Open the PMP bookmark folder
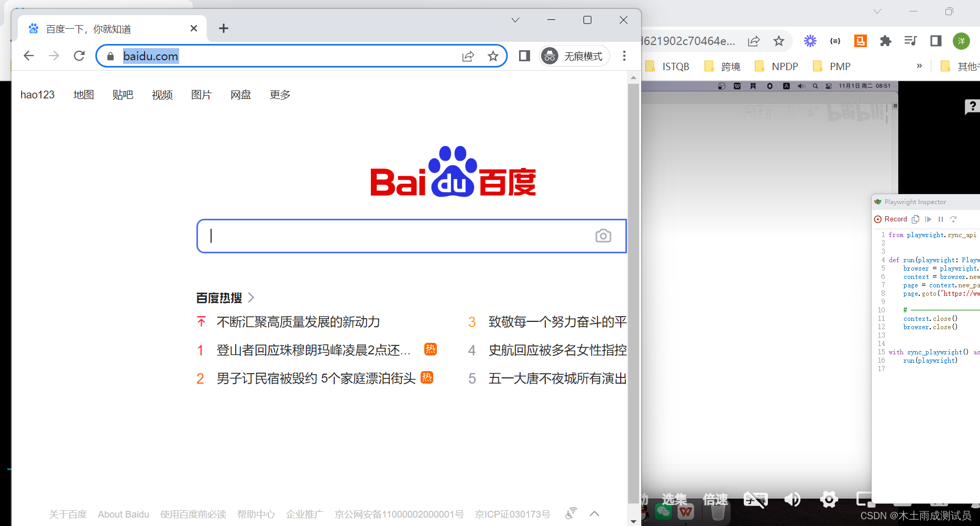 (x=831, y=66)
